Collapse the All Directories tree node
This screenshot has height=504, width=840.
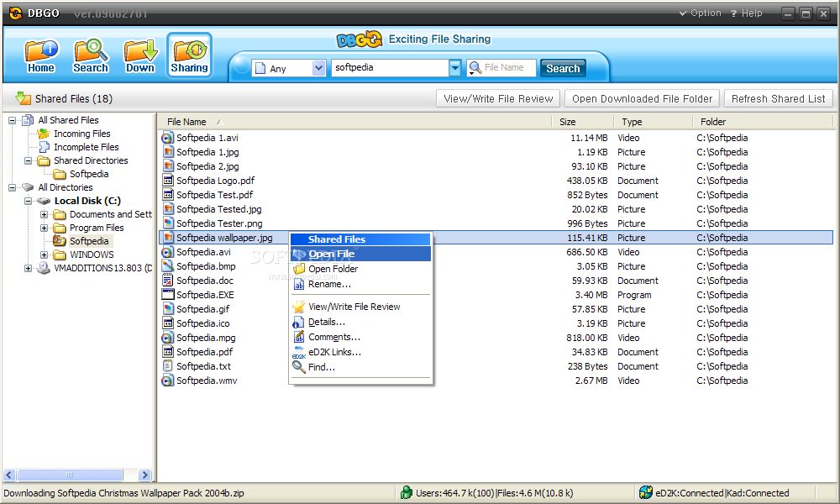[12, 187]
